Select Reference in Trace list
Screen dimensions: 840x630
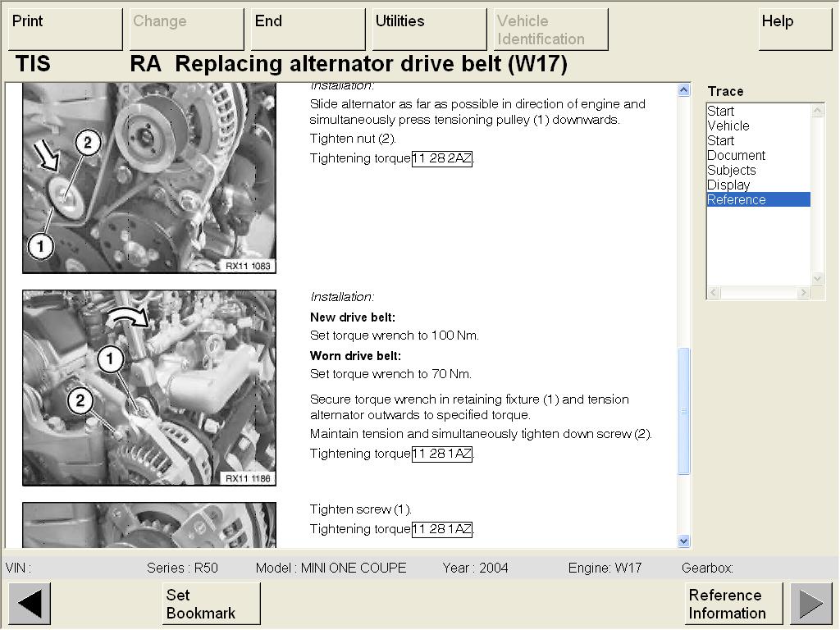[x=737, y=199]
